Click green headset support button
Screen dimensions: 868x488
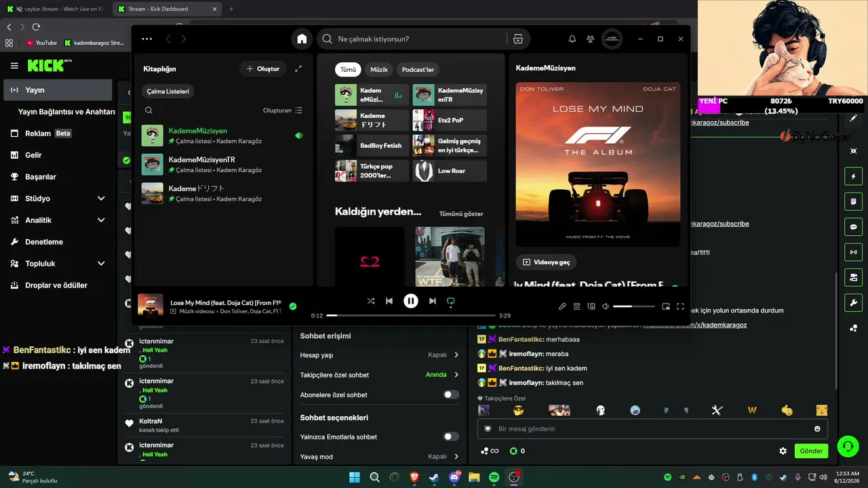coord(848,447)
